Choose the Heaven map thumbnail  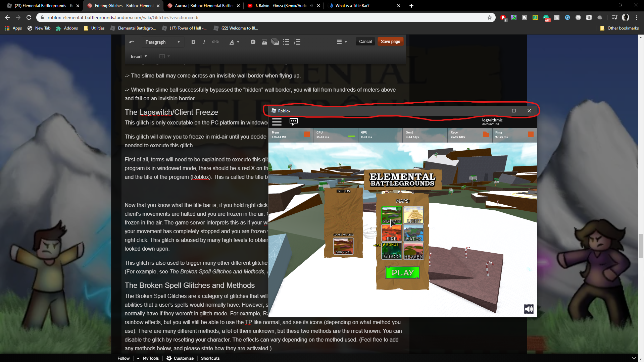(x=413, y=251)
